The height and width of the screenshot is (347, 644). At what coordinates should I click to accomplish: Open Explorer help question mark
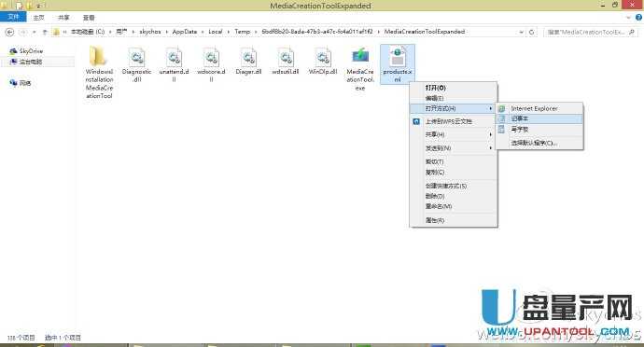click(x=638, y=17)
